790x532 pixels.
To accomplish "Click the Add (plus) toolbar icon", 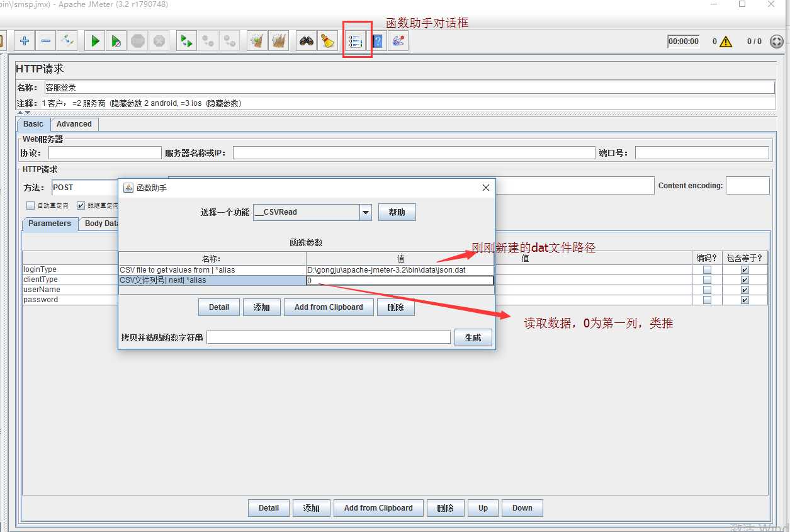I will pyautogui.click(x=25, y=42).
